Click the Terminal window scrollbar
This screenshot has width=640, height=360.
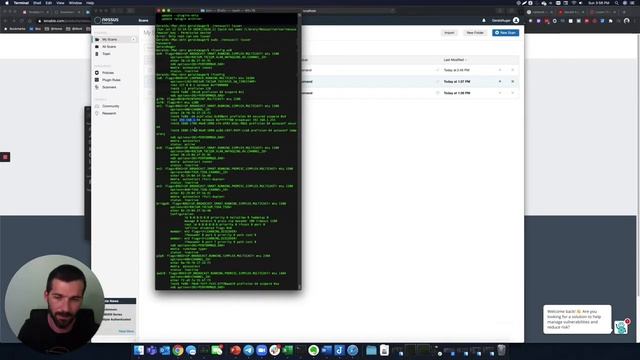click(x=300, y=151)
